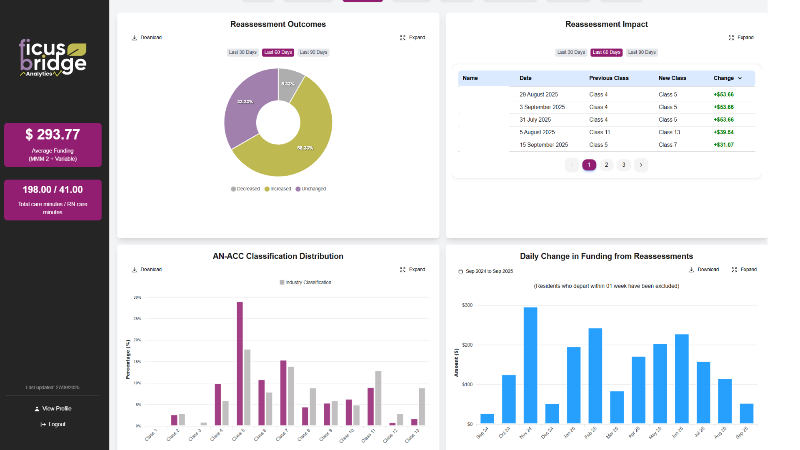Download the Reassessment Outcomes chart
The height and width of the screenshot is (450, 800).
pyautogui.click(x=146, y=38)
